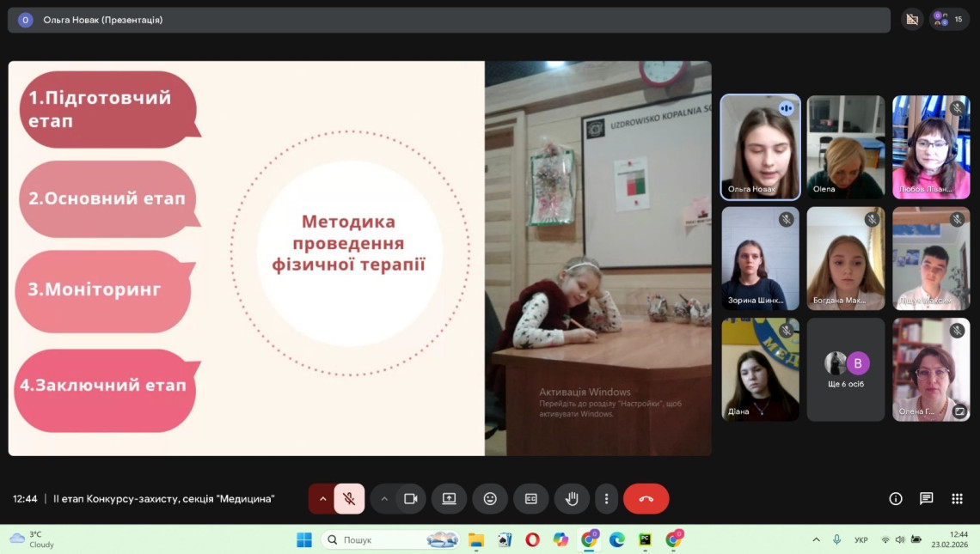Click the crossed-out icon next to participants count
This screenshot has height=554, width=980.
pos(912,20)
